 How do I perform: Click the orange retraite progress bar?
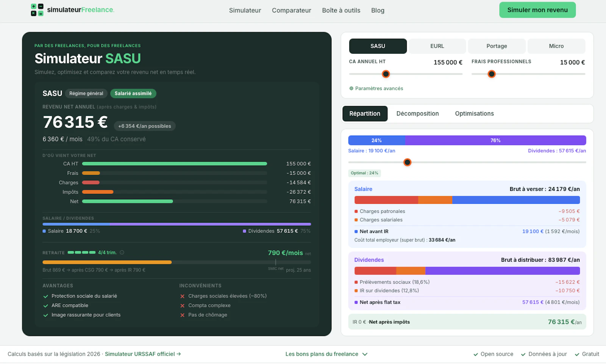click(107, 262)
